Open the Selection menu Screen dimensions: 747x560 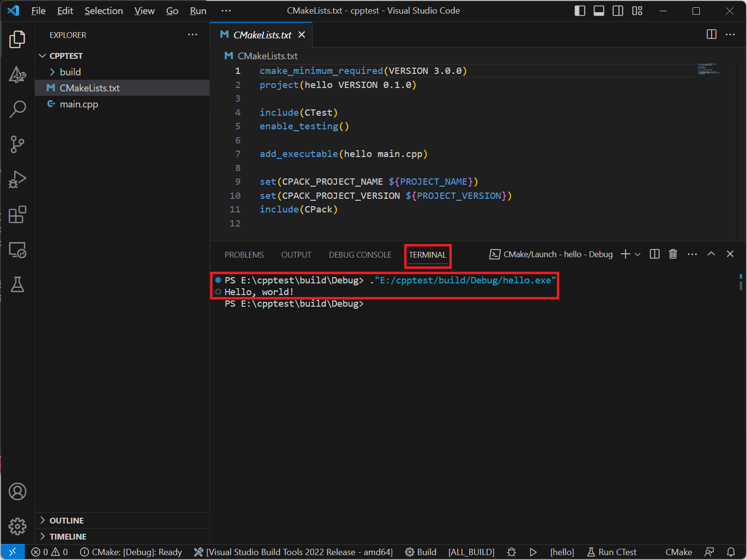coord(104,11)
